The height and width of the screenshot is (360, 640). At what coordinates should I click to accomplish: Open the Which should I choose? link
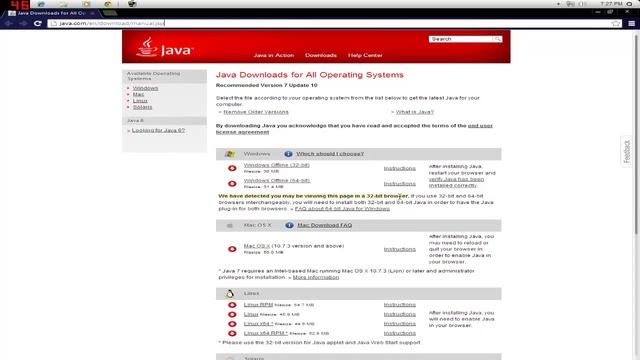pos(330,154)
